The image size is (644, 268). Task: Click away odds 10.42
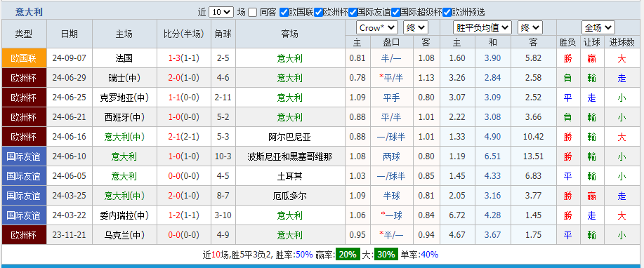tap(534, 137)
